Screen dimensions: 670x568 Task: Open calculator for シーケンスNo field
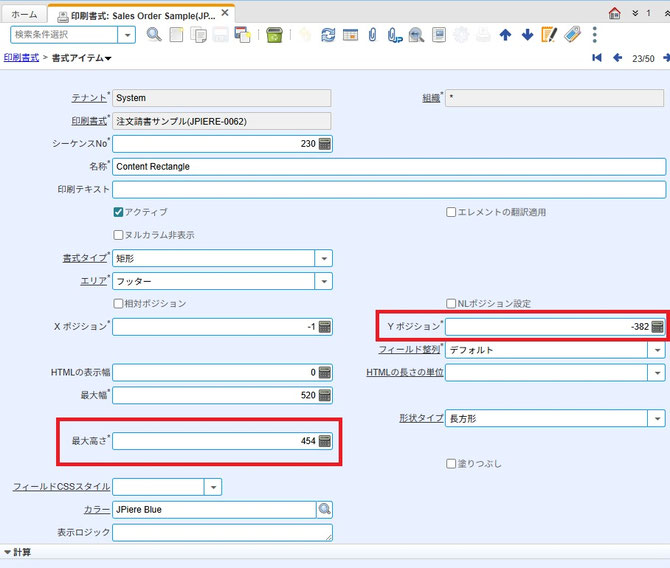325,144
